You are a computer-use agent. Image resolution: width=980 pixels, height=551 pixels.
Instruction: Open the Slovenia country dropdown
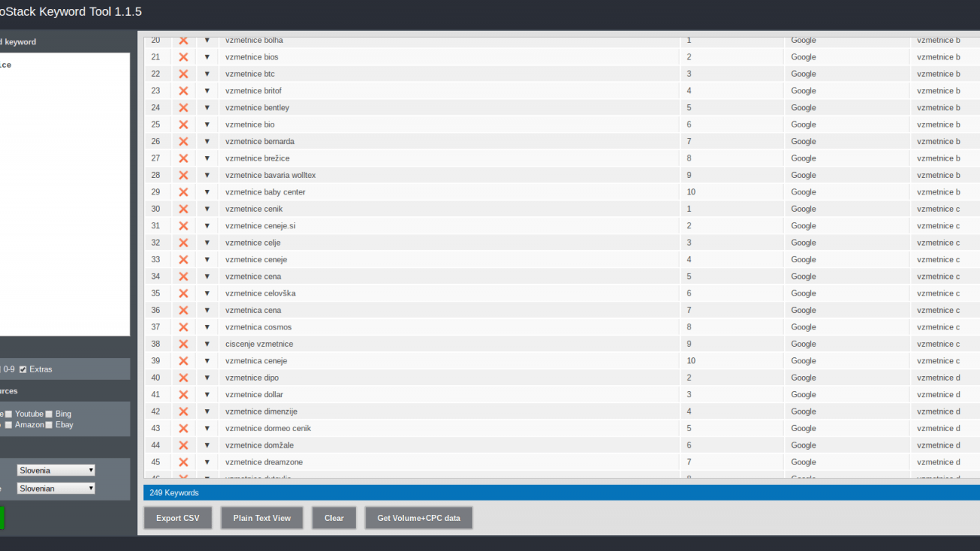[x=57, y=470]
